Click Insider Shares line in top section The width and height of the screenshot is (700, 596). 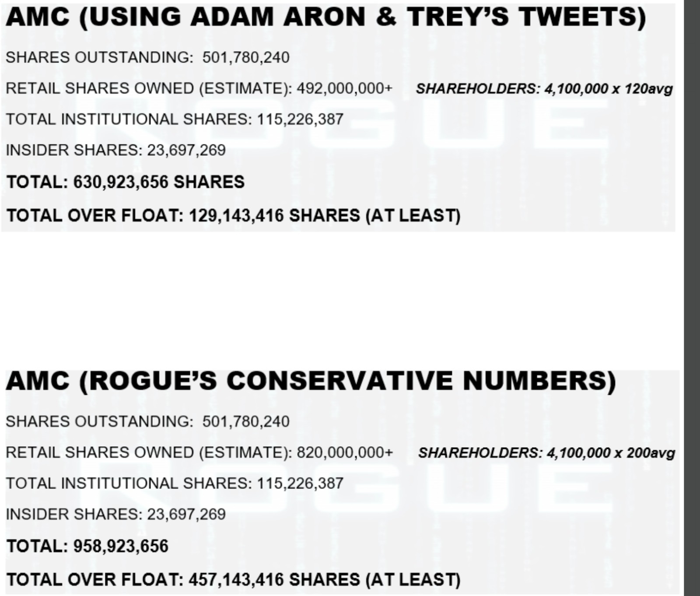click(115, 150)
